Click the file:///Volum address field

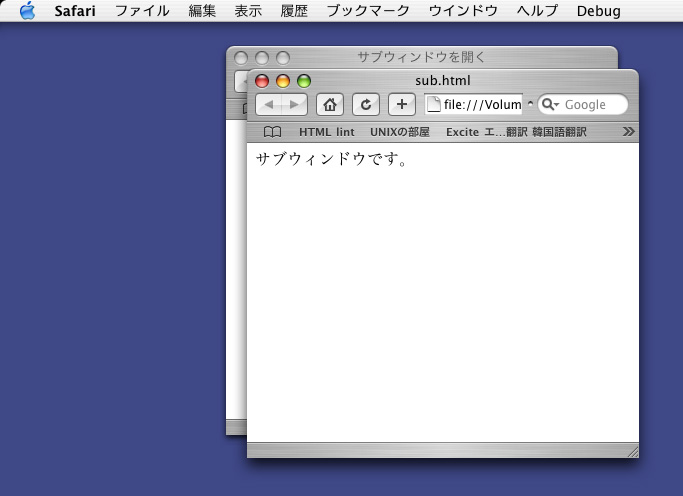click(473, 105)
